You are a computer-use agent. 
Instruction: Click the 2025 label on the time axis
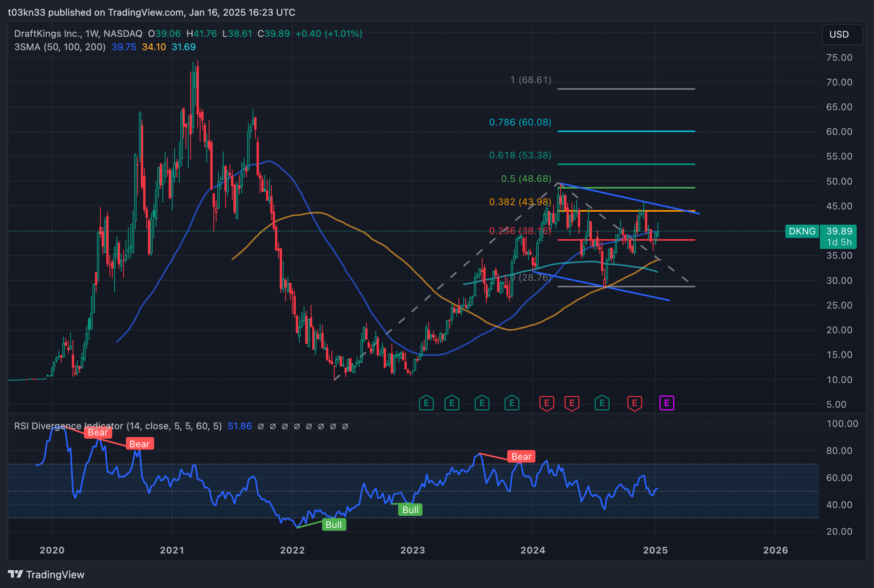click(x=655, y=550)
